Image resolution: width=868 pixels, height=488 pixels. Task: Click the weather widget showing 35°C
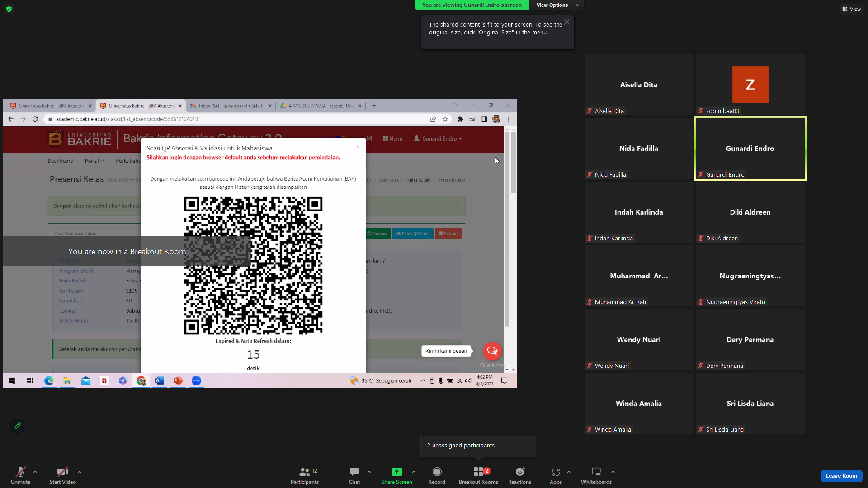tap(381, 381)
